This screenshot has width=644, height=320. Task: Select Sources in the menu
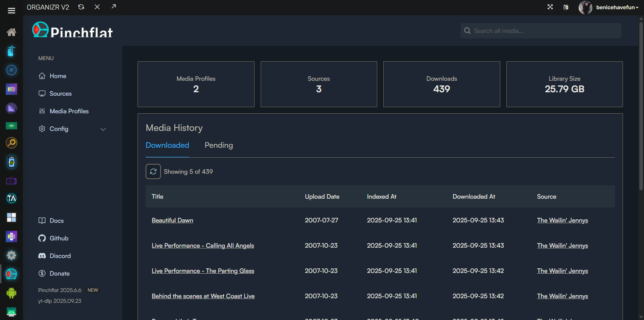[x=60, y=94]
